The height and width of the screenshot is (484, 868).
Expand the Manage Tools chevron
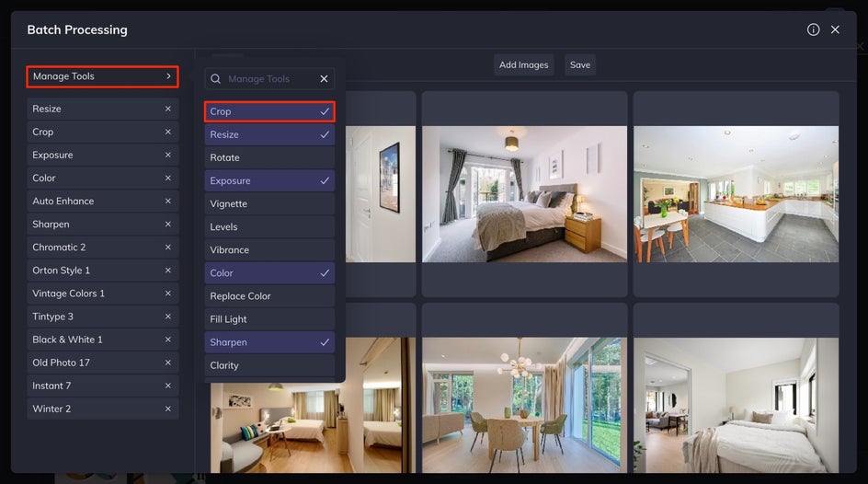(x=168, y=76)
